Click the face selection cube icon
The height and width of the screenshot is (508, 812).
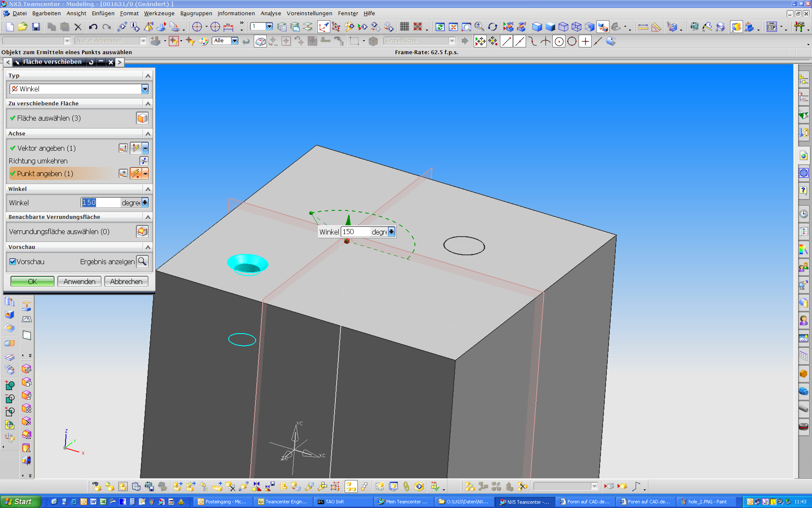(143, 118)
